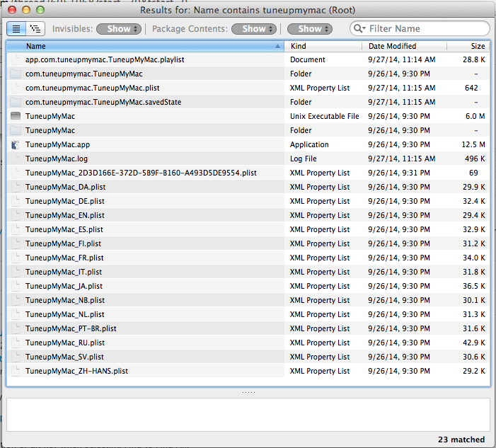Open the third Show popup menu
Viewport: 496px width, 448px height.
[310, 29]
